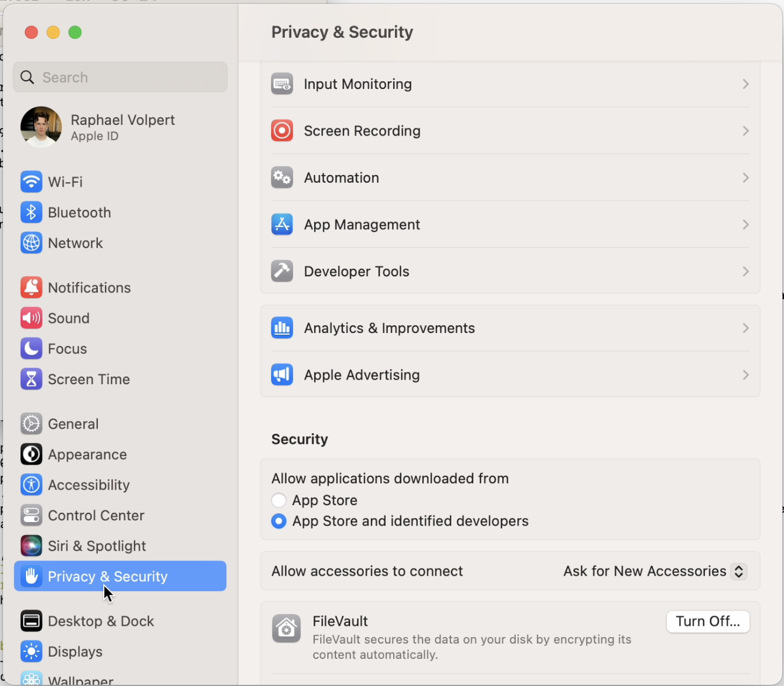The image size is (784, 686).
Task: Open Developer Tools row chevron
Action: pyautogui.click(x=746, y=272)
